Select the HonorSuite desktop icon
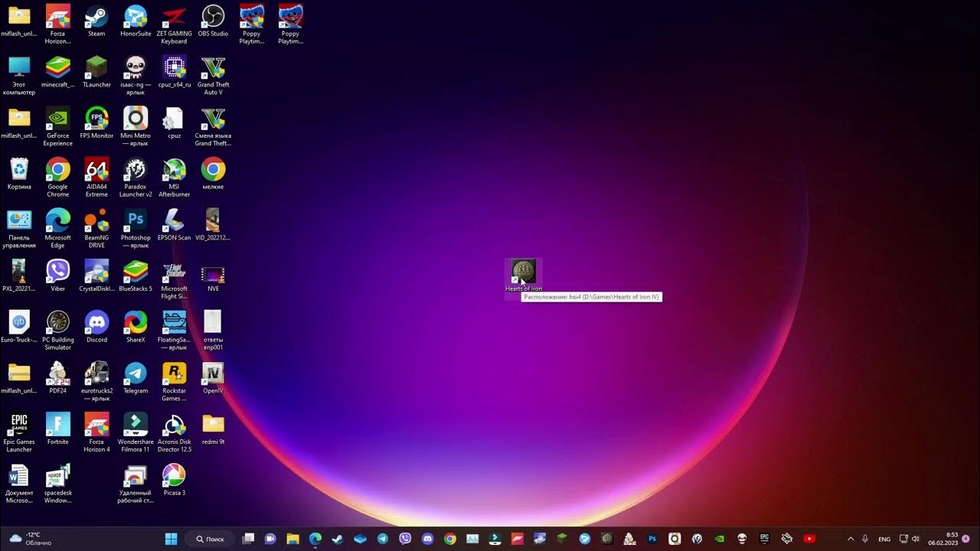This screenshot has width=980, height=551. pyautogui.click(x=136, y=21)
